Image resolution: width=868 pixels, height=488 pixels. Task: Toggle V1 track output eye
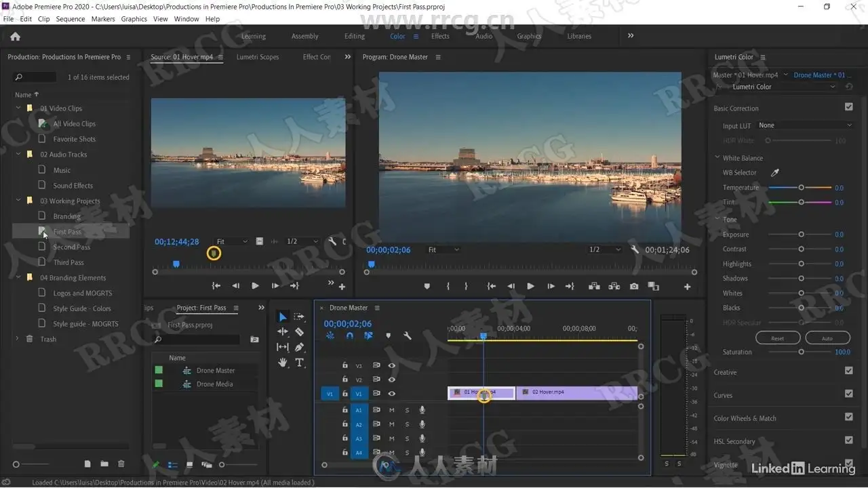click(x=391, y=394)
